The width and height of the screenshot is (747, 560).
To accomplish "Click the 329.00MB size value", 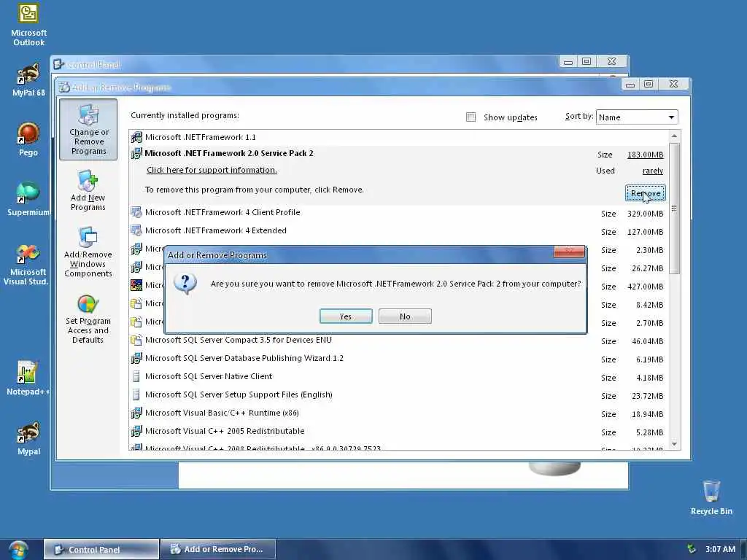I will 645,214.
